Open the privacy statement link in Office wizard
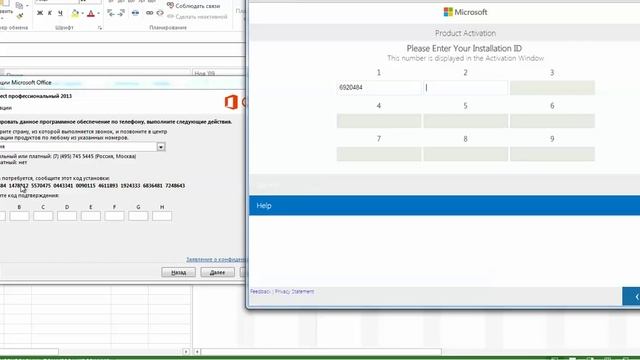The height and width of the screenshot is (360, 640). (216, 260)
